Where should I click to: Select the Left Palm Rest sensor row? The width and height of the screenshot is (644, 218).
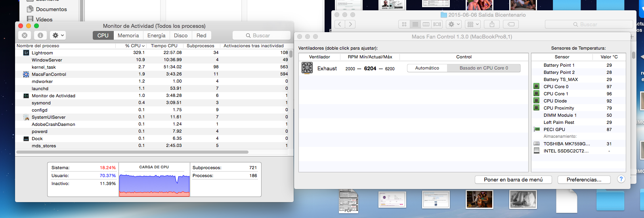tap(578, 122)
